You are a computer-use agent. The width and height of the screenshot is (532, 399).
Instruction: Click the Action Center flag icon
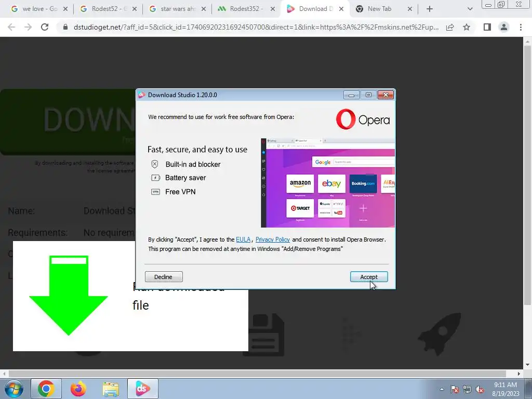pyautogui.click(x=455, y=389)
